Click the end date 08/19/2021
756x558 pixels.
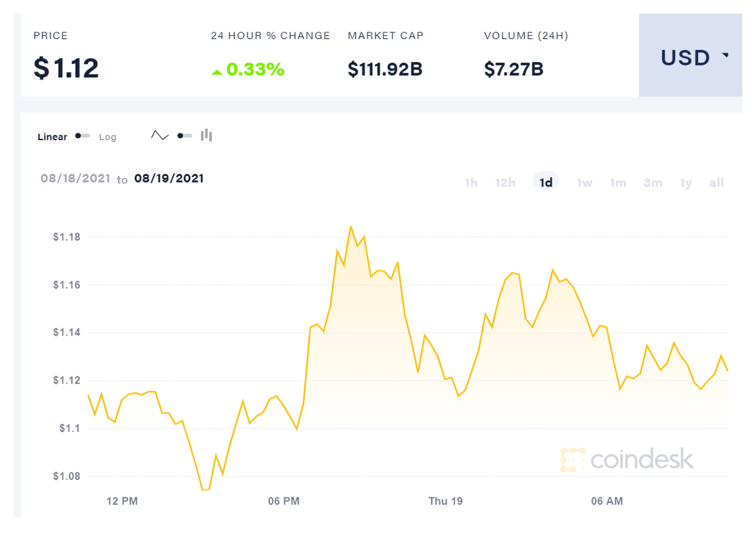click(169, 179)
